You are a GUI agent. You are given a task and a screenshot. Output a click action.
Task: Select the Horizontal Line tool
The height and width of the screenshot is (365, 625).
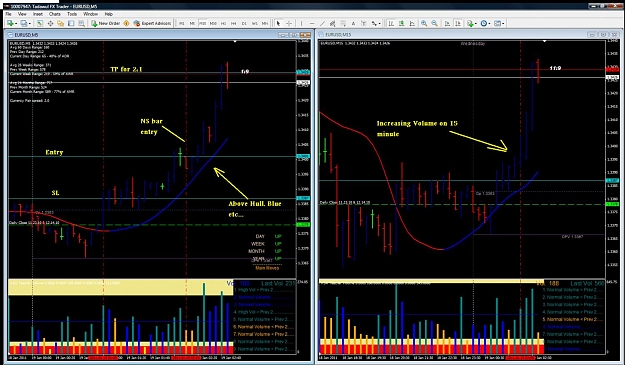tap(312, 24)
